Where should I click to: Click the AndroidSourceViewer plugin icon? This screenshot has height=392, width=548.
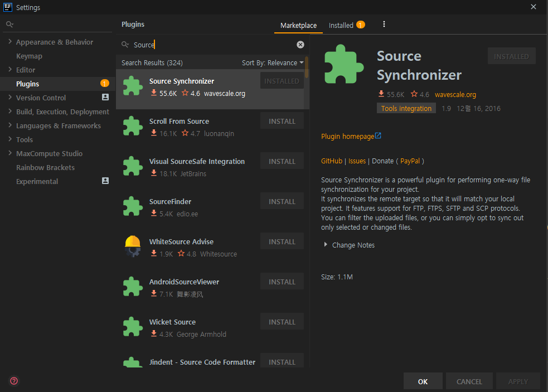click(133, 287)
